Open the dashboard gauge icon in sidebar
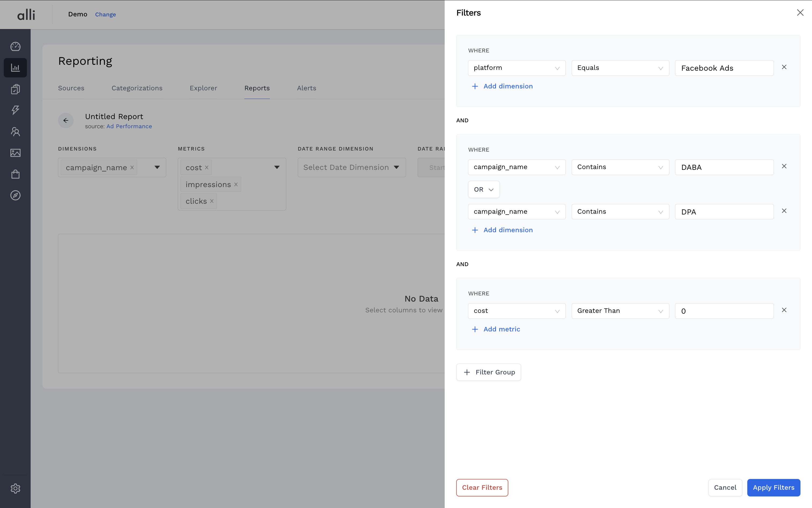 point(15,46)
